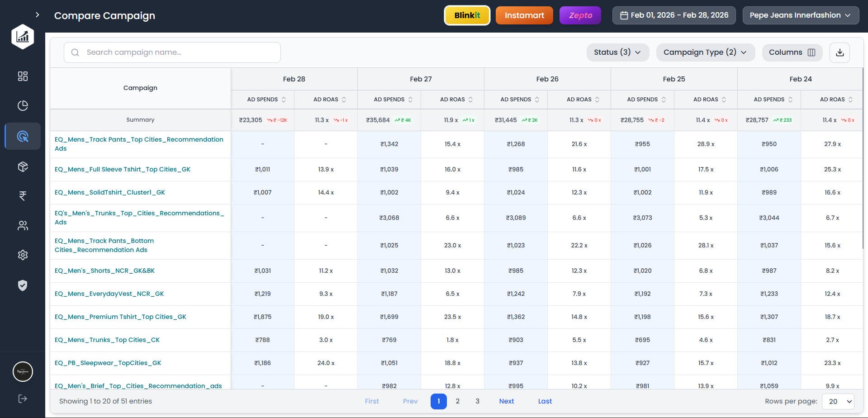The image size is (868, 418).
Task: Open the dashboard grid icon in sidebar
Action: 23,76
